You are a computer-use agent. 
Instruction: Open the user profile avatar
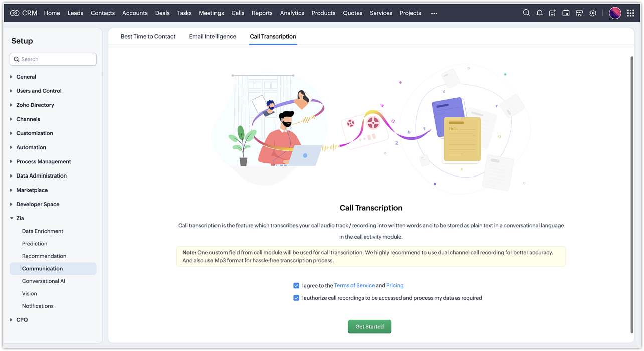(615, 13)
